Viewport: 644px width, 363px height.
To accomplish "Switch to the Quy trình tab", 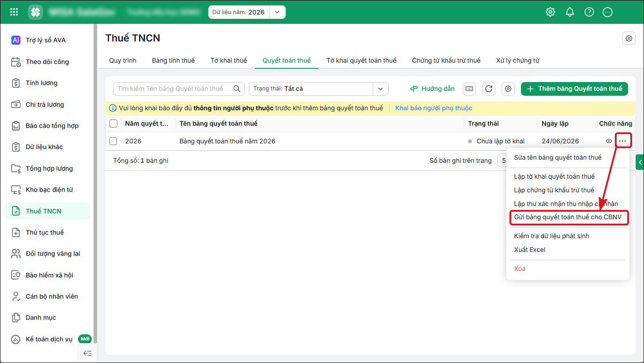I will pyautogui.click(x=123, y=60).
